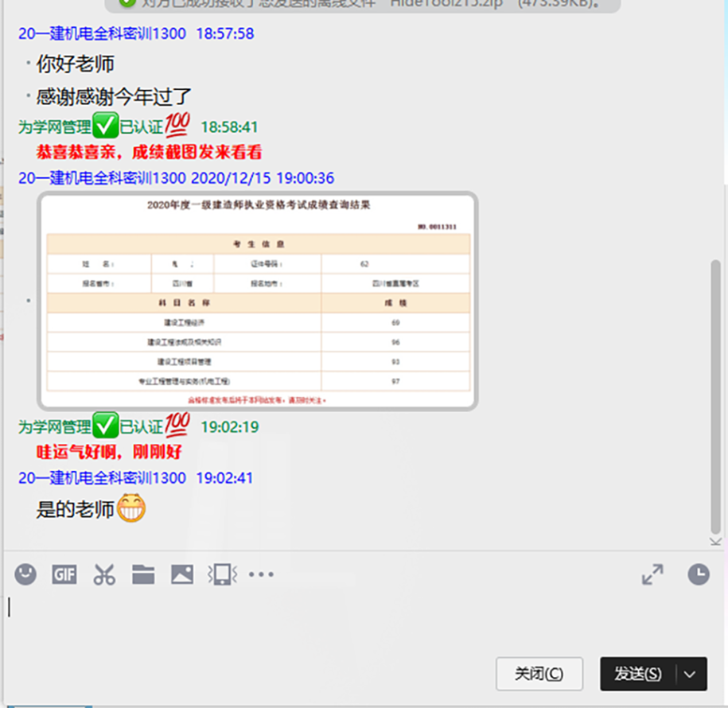The width and height of the screenshot is (728, 708).
Task: Open the send file folder icon
Action: 143,574
